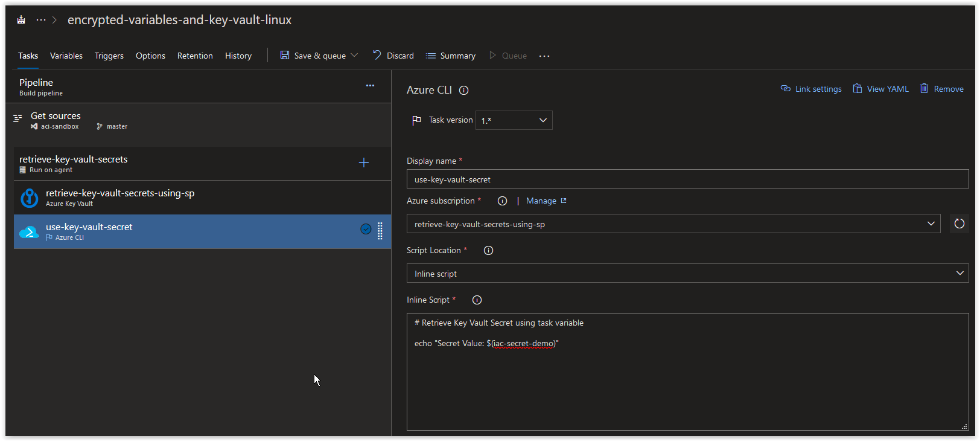
Task: Edit the Display name field
Action: [688, 179]
